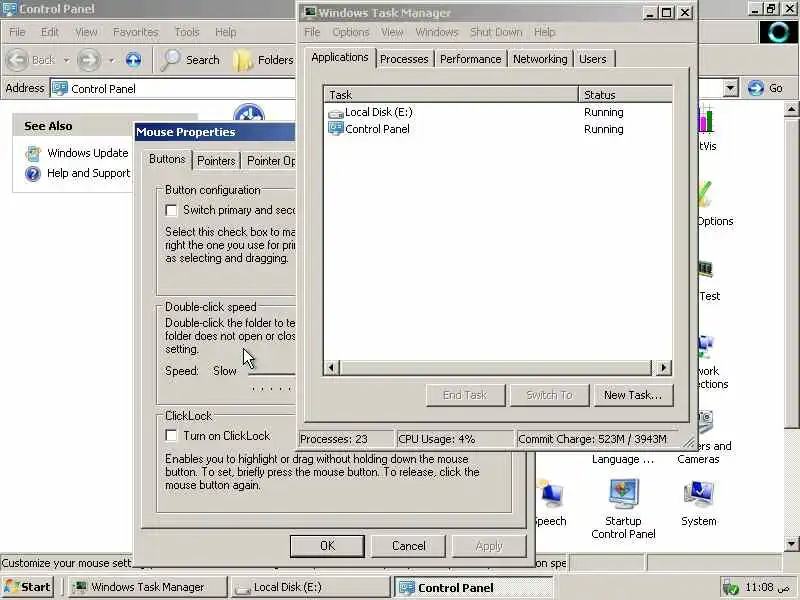Open Task Manager's Help menu
This screenshot has height=600, width=800.
click(x=544, y=32)
